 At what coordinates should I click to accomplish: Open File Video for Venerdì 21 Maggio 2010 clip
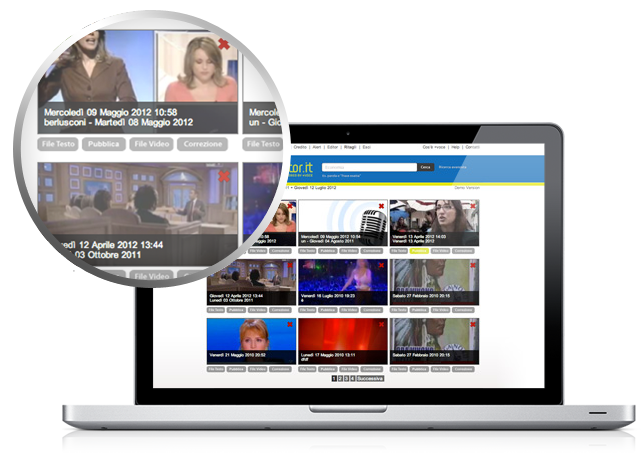258,369
